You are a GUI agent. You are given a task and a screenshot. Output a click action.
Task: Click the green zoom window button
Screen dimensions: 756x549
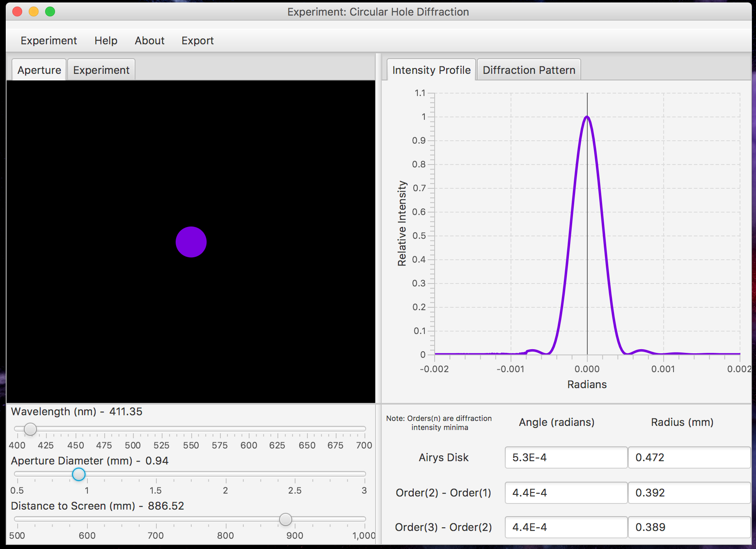click(50, 11)
